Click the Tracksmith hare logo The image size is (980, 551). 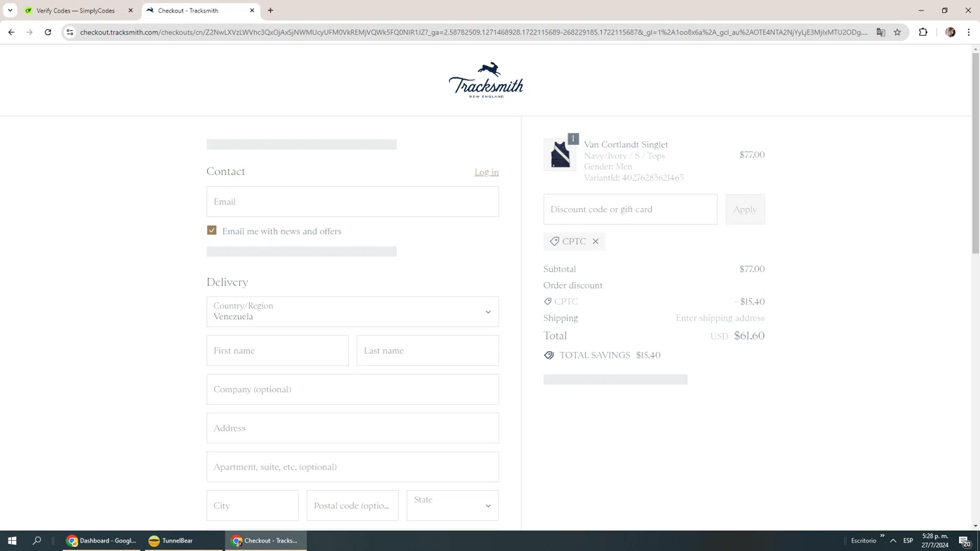(x=485, y=80)
